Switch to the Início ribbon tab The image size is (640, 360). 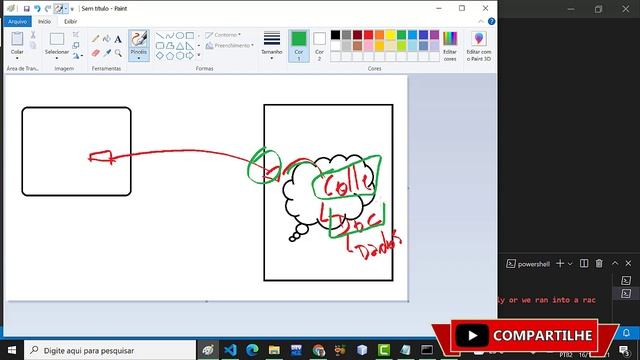[x=44, y=21]
